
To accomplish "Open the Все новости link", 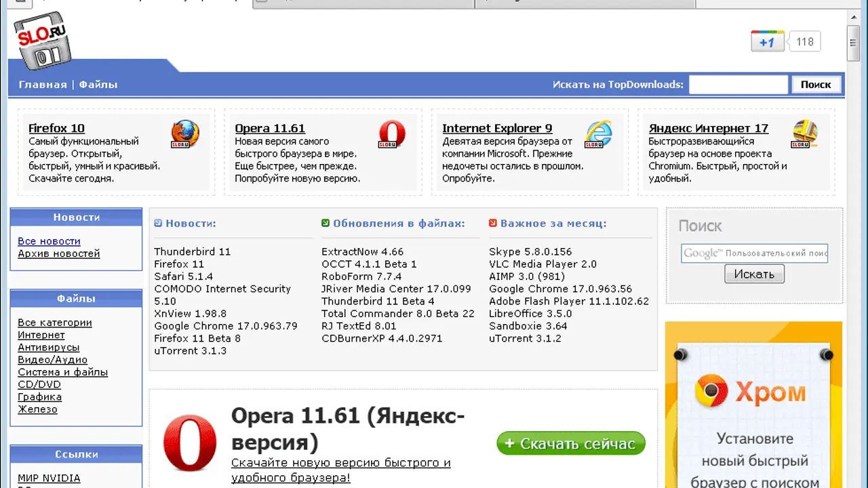I will (x=49, y=241).
